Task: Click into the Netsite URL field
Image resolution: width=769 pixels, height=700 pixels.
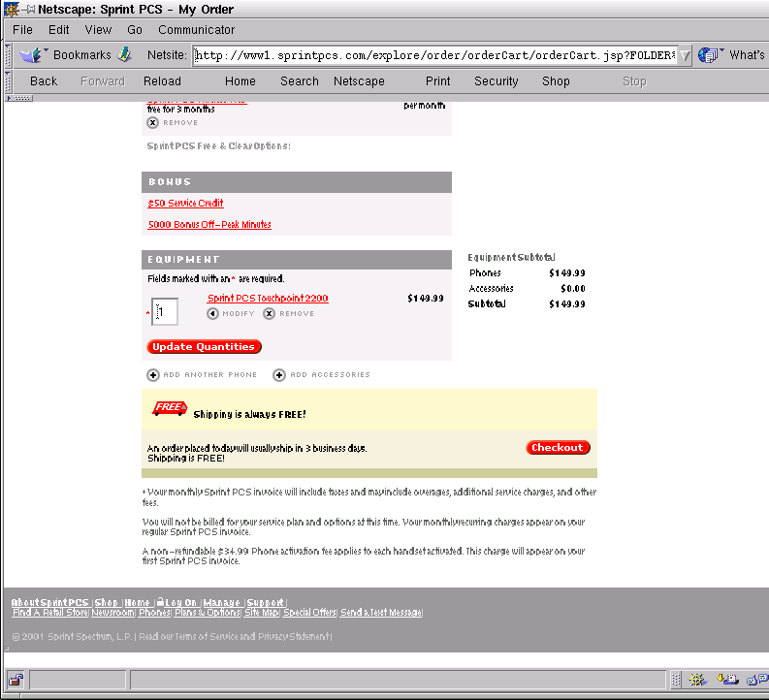Action: [x=435, y=55]
